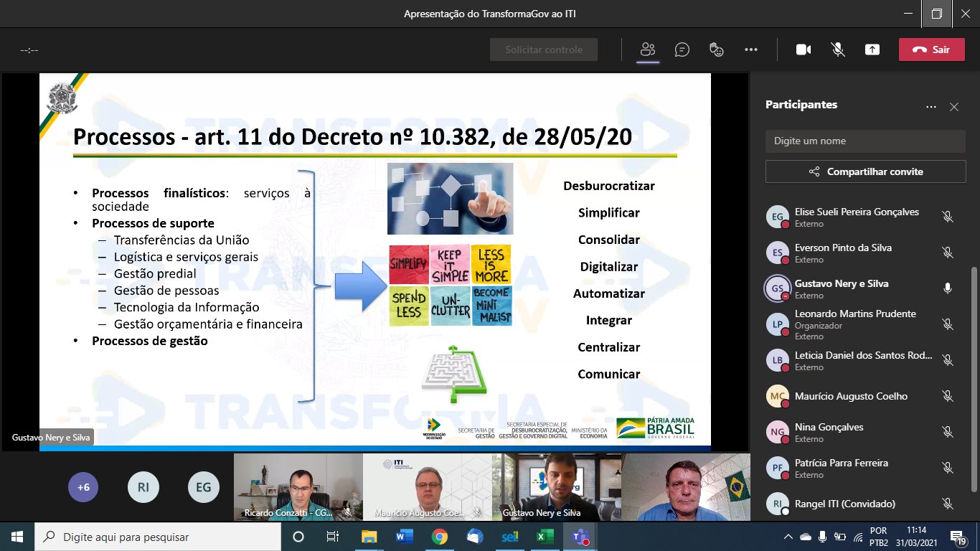
Task: Click Excel icon in the taskbar
Action: pos(545,537)
